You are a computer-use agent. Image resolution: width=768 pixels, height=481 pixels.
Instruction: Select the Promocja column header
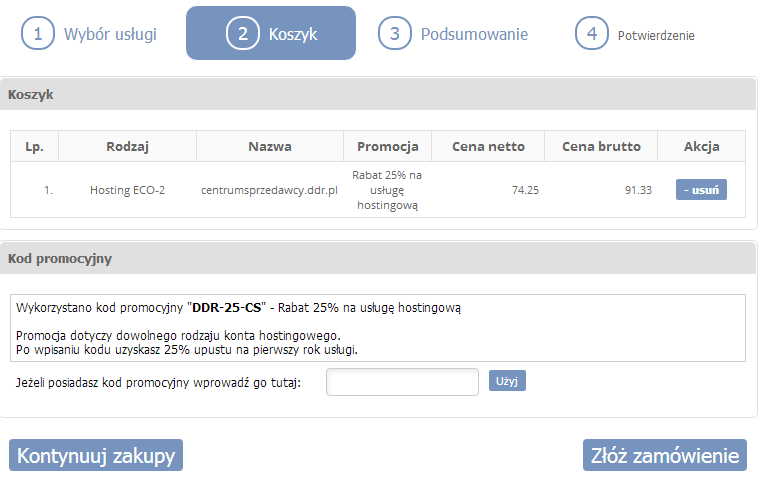[x=387, y=147]
